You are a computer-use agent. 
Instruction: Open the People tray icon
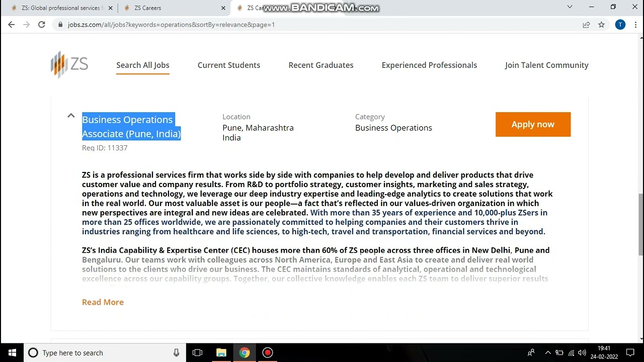[531, 353]
